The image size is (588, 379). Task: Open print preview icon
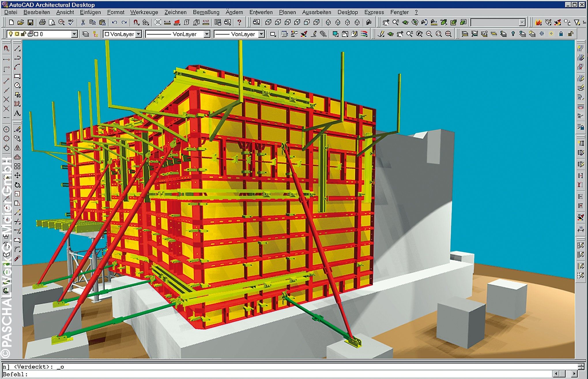(52, 22)
